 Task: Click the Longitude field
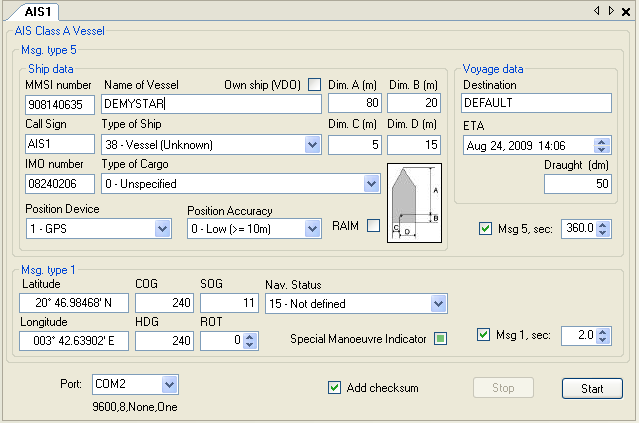click(74, 341)
